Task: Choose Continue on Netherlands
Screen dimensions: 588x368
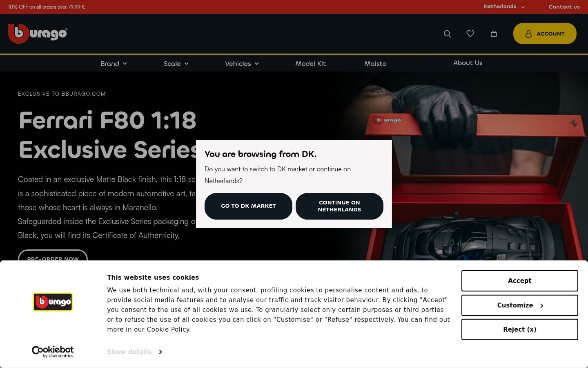Action: (339, 206)
